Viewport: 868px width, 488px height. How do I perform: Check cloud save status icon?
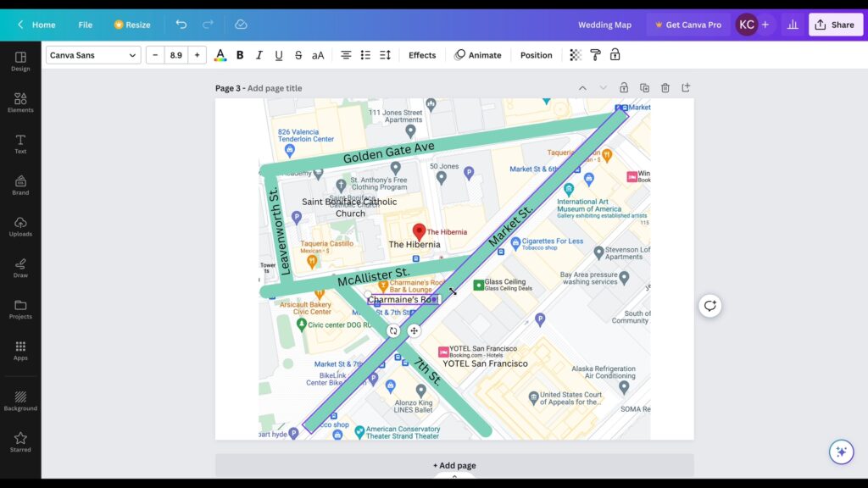click(x=241, y=25)
